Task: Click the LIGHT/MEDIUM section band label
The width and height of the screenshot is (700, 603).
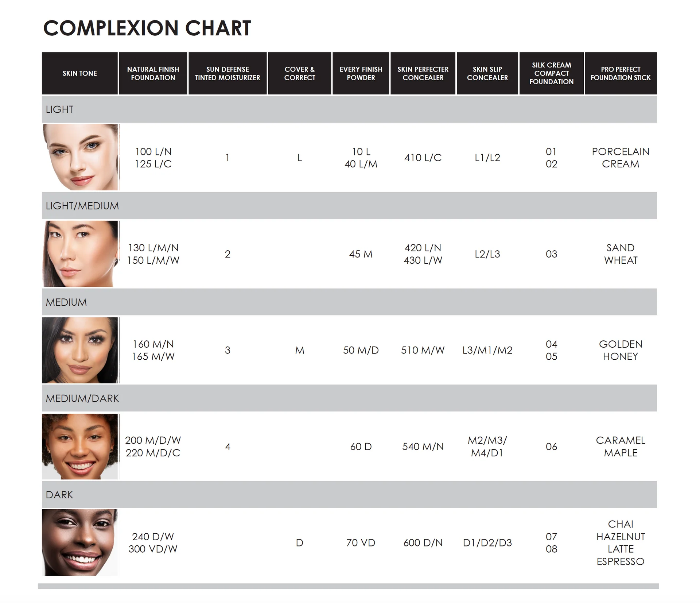Action: (x=82, y=206)
